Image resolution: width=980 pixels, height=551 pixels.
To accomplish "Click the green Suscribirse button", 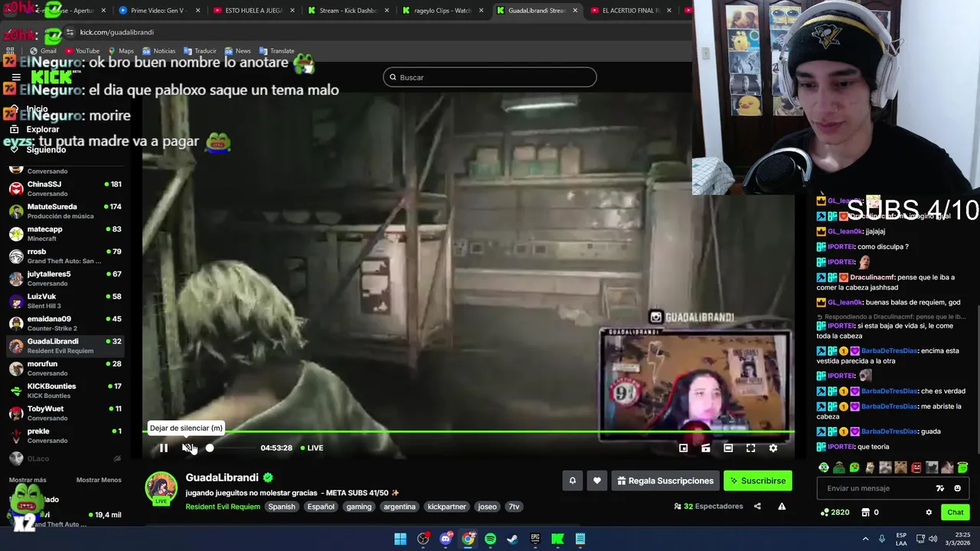I will [758, 481].
